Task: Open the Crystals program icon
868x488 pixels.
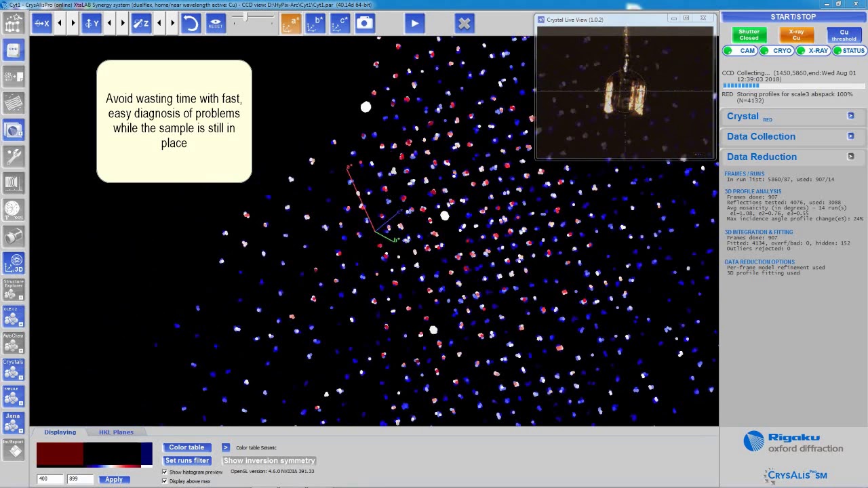Action: [x=14, y=369]
